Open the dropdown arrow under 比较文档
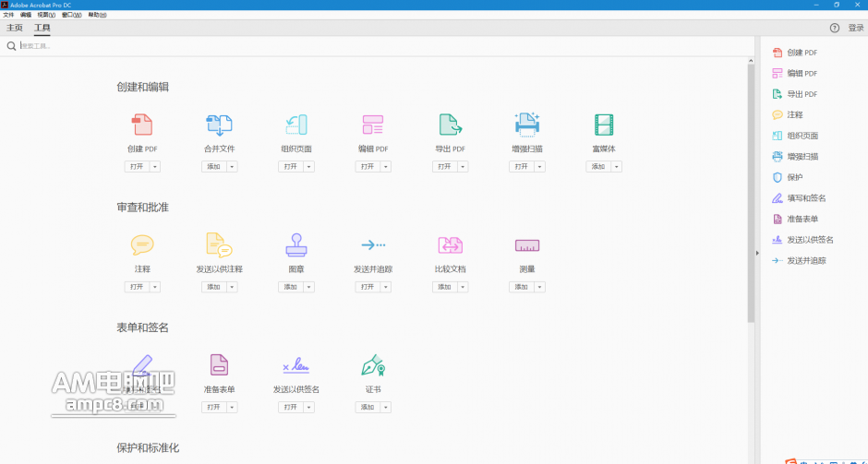The image size is (868, 464). tap(463, 287)
